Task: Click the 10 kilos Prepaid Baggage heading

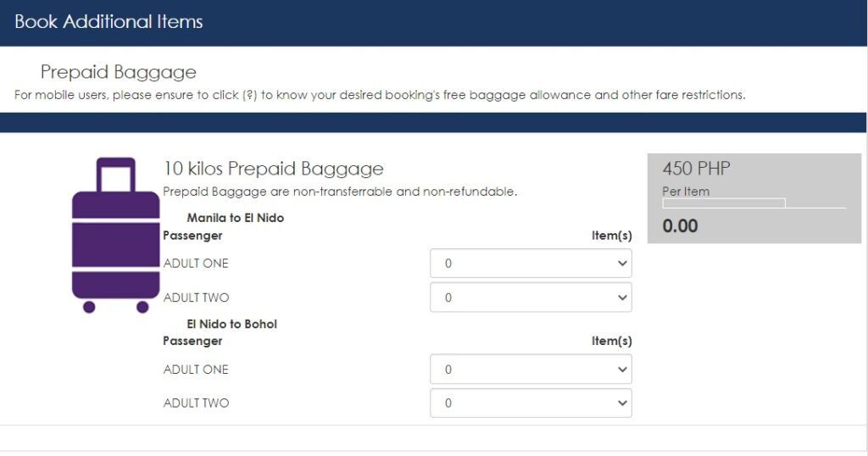Action: pos(273,169)
